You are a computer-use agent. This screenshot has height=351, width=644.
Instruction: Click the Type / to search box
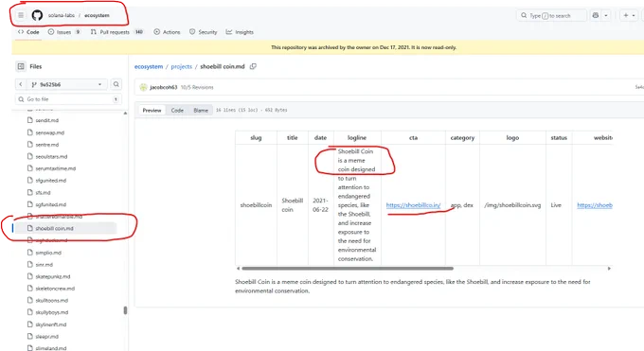point(551,15)
